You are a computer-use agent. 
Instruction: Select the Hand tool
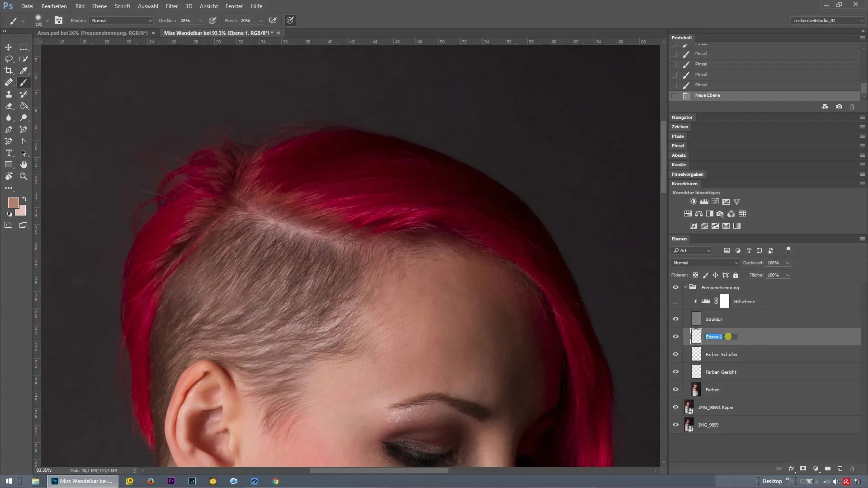(x=24, y=164)
